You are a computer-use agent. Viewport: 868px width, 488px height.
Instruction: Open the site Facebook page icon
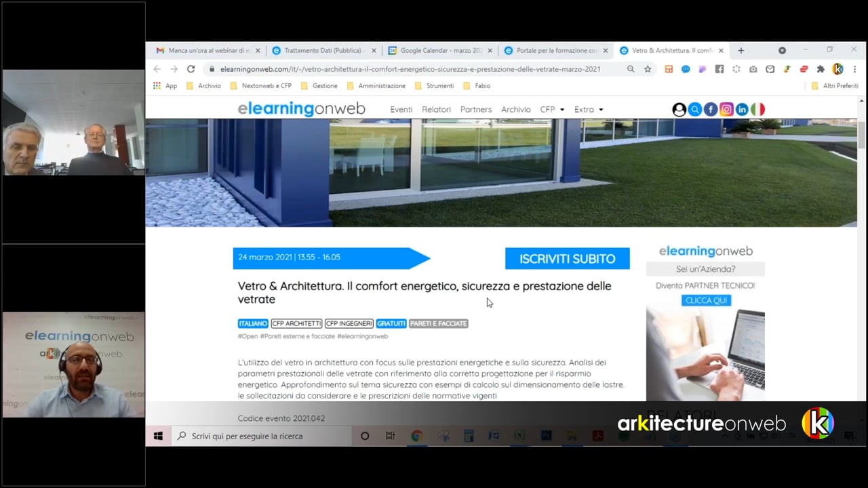tap(711, 109)
